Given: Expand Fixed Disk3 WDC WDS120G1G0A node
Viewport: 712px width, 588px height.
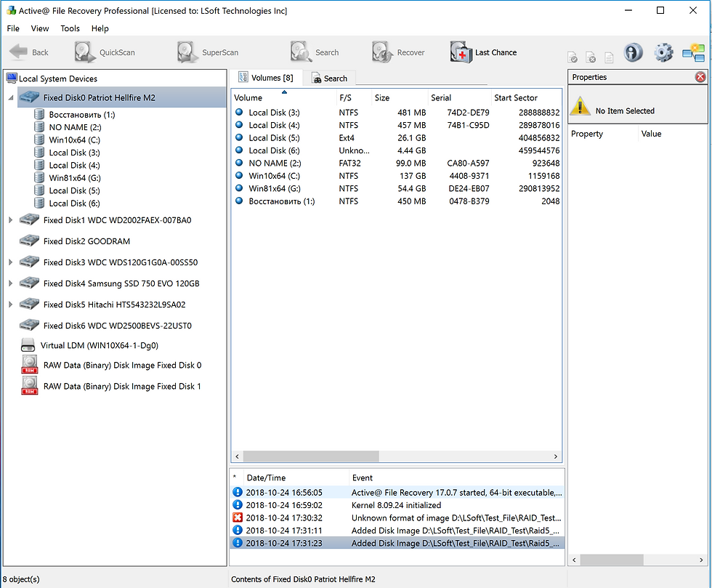Looking at the screenshot, I should 10,262.
